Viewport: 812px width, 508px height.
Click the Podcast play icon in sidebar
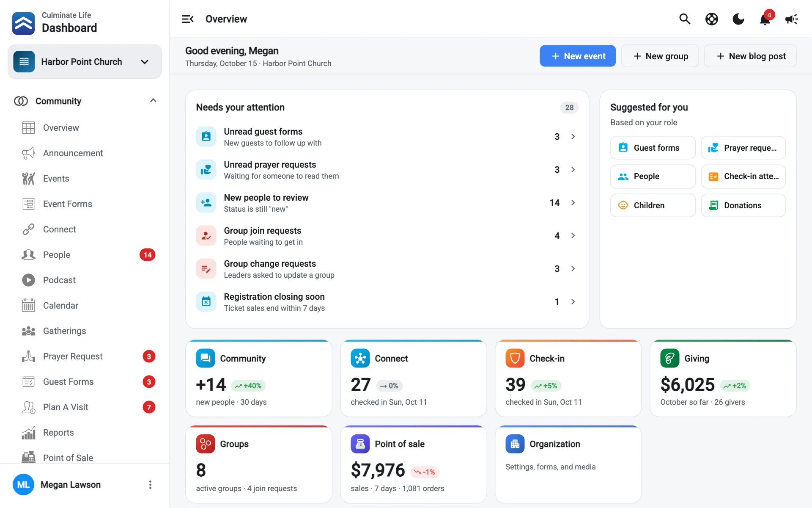tap(28, 280)
